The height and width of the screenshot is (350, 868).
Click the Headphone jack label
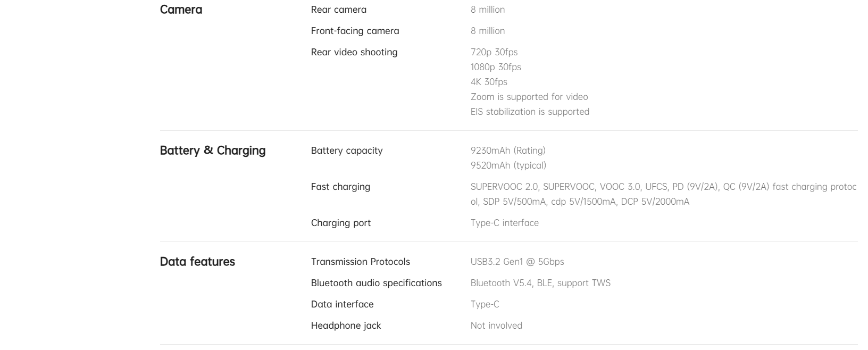coord(346,326)
